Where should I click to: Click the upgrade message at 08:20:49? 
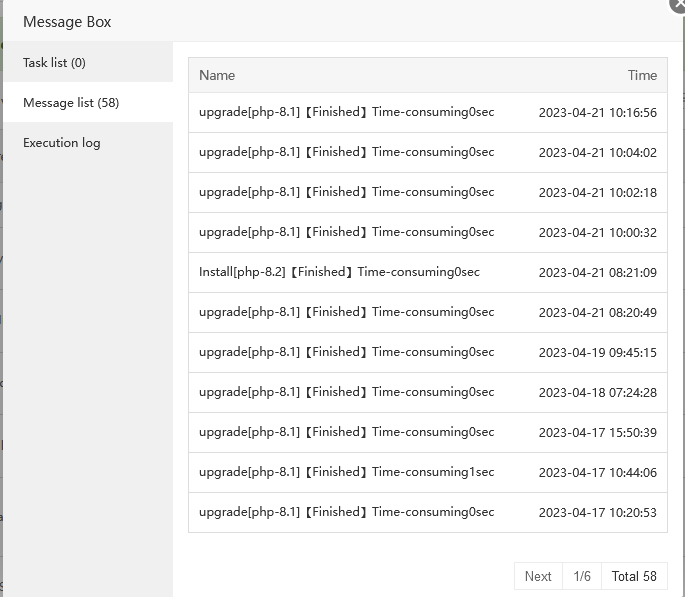click(x=346, y=312)
